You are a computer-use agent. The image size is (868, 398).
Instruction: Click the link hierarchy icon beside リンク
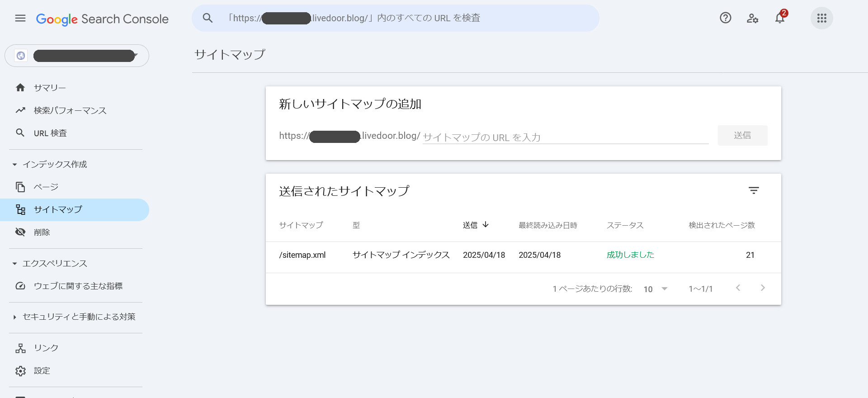click(x=20, y=348)
